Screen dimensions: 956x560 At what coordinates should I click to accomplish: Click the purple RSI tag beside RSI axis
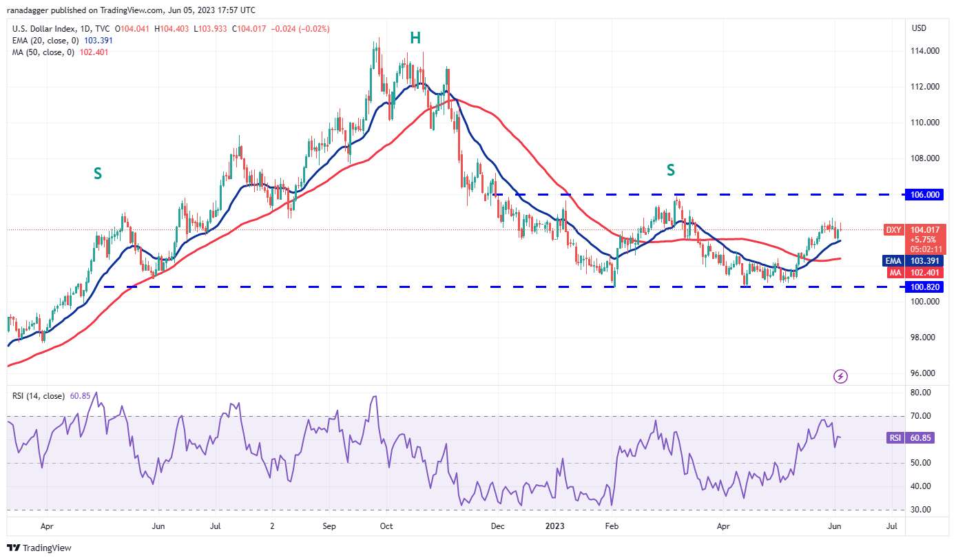[893, 437]
